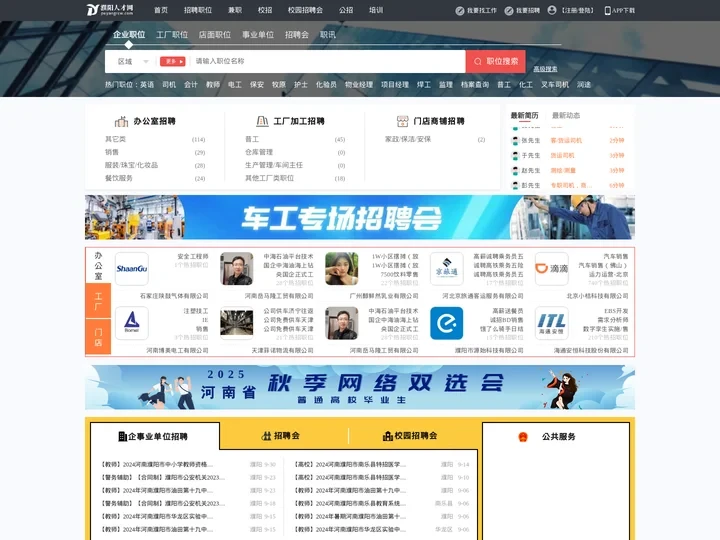720x540 pixels.
Task: Click the red 更多 expander button
Action: click(173, 62)
